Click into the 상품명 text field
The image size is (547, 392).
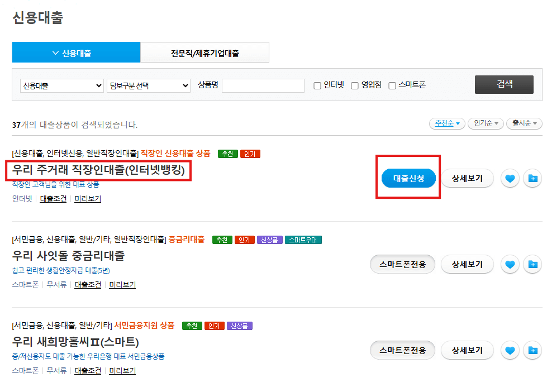[263, 85]
